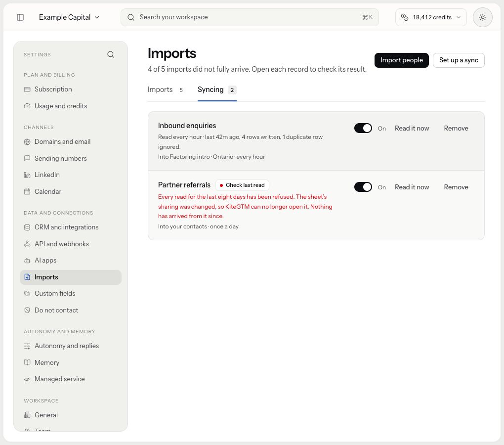504x445 pixels.
Task: Click the magnifier icon in workspace search
Action: (131, 17)
